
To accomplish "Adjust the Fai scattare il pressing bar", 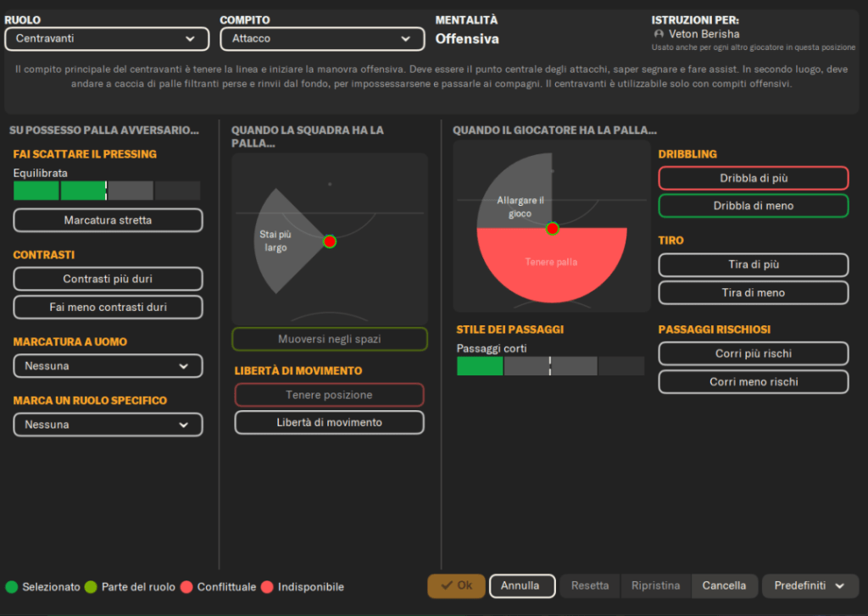I will tap(107, 191).
